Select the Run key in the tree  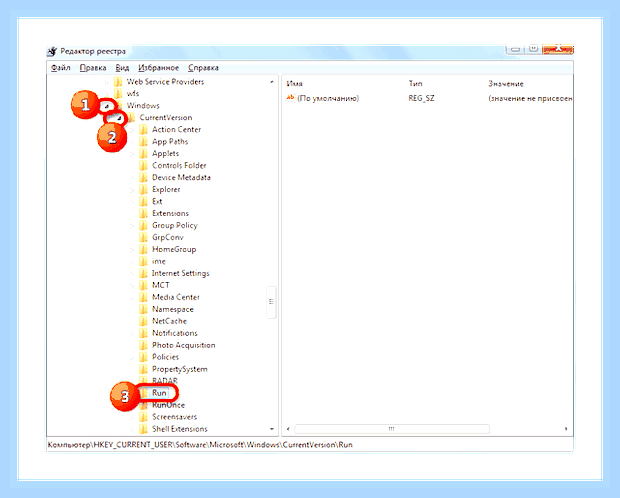pyautogui.click(x=159, y=393)
